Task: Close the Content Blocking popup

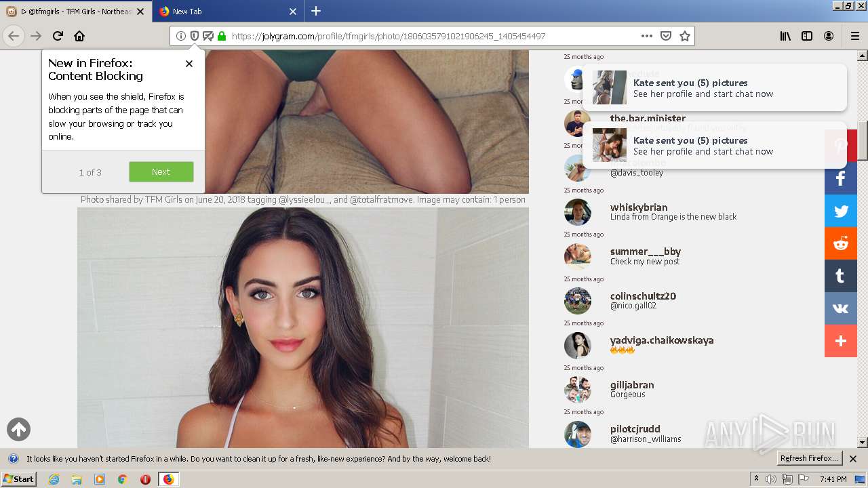Action: tap(189, 63)
